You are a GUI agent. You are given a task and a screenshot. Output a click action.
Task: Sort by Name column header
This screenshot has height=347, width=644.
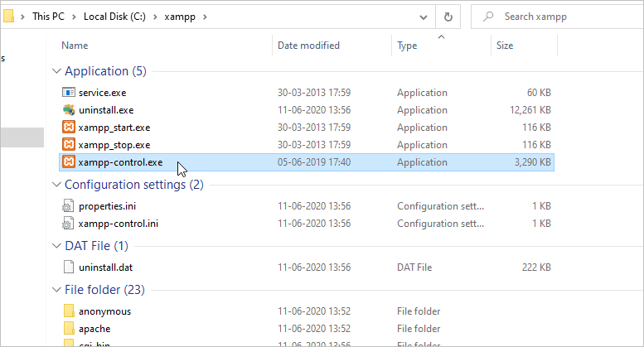75,46
